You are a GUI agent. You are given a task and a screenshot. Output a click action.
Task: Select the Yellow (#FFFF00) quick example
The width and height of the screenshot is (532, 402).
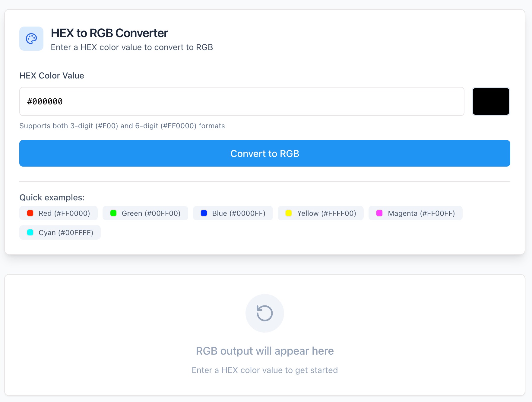click(320, 213)
